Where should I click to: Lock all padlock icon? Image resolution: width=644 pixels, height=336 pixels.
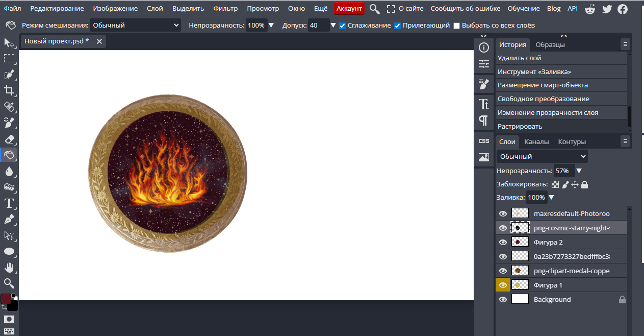(584, 184)
